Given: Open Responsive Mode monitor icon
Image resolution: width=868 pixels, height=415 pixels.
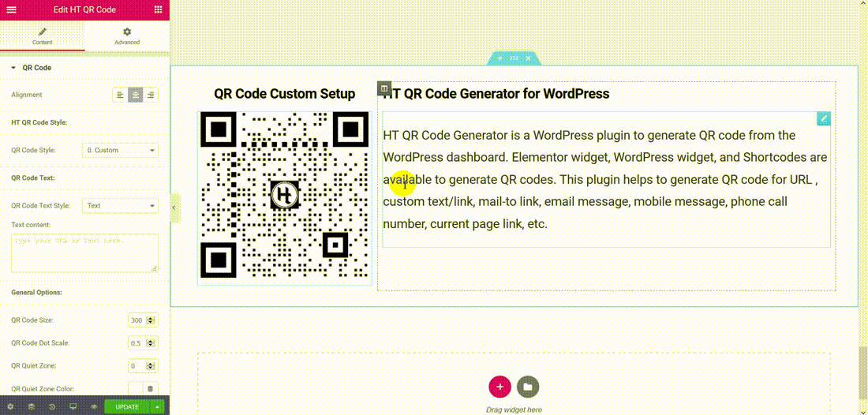Looking at the screenshot, I should (x=73, y=406).
